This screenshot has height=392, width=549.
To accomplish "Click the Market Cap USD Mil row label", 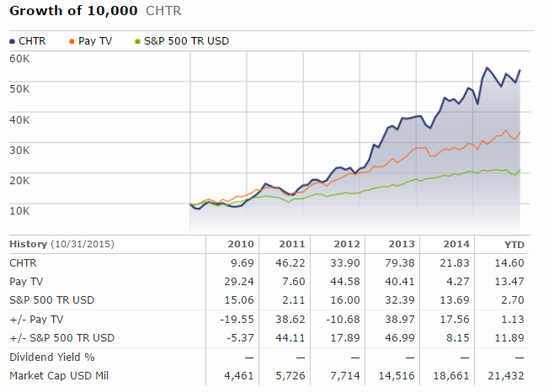I will [59, 375].
